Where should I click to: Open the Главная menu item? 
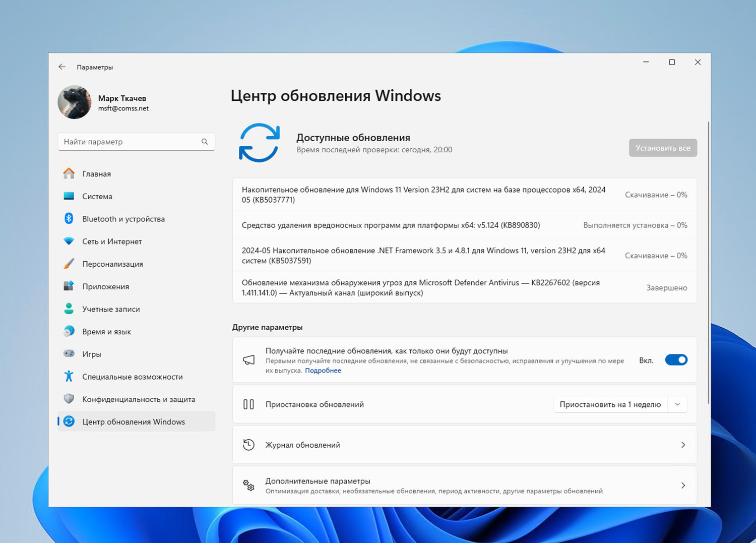point(136,173)
